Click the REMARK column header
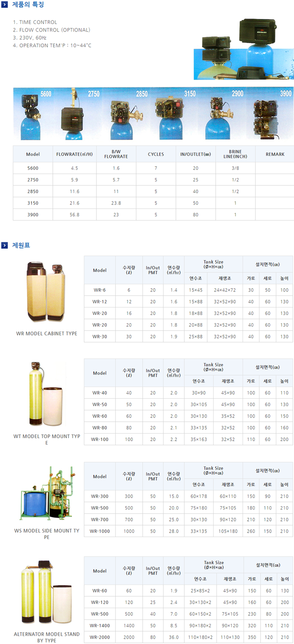The image size is (294, 644). click(x=274, y=154)
